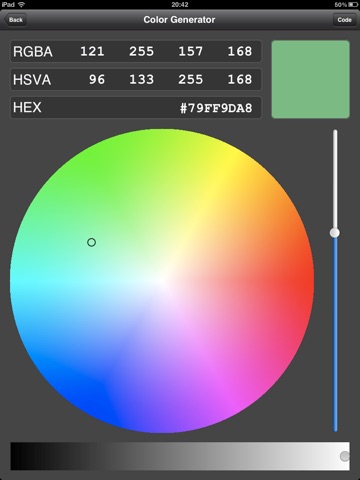Select the hue value 96 field

click(x=97, y=80)
